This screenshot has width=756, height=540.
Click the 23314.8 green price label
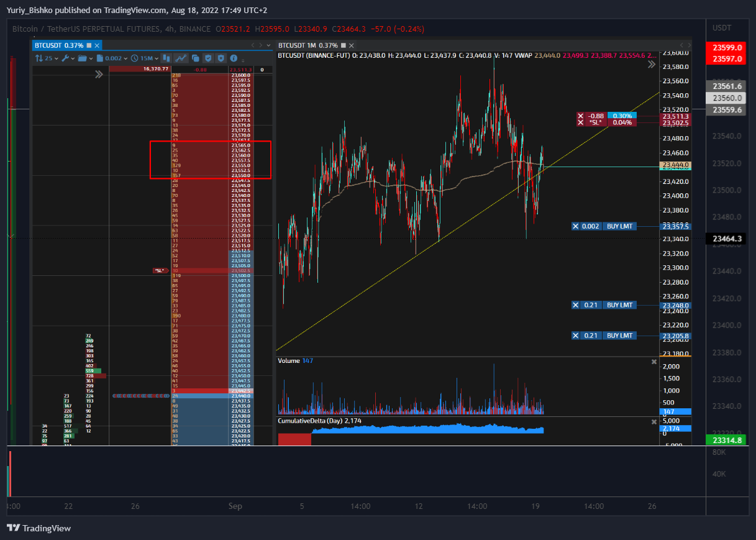click(x=726, y=440)
